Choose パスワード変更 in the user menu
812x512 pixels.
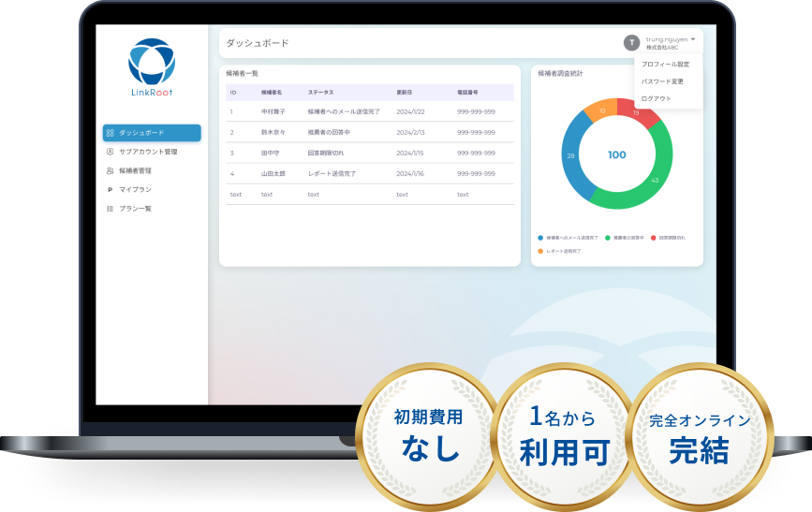click(x=662, y=81)
